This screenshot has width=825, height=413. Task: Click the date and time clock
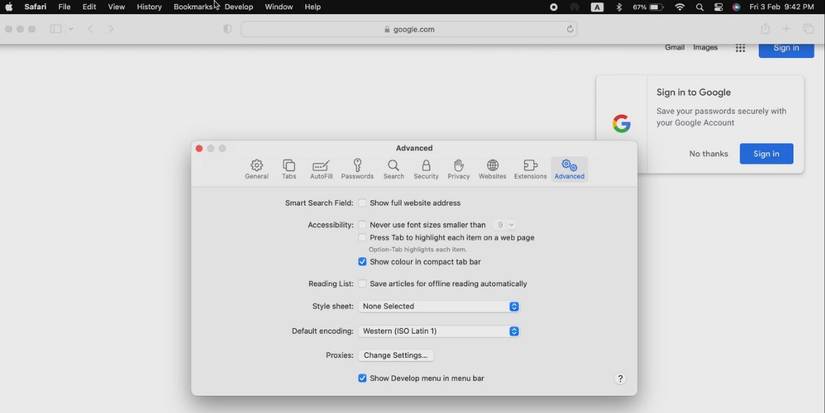(781, 7)
